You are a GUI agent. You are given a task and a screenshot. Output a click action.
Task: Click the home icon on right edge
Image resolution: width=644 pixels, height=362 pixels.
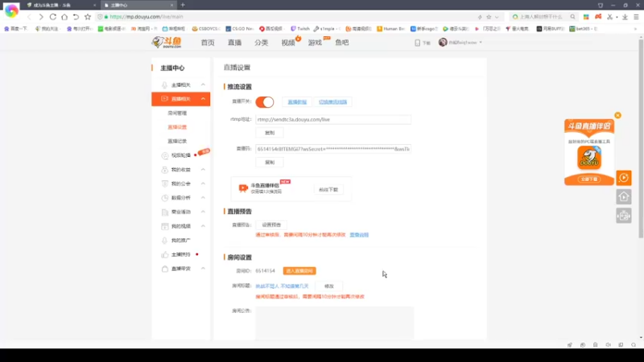pyautogui.click(x=623, y=197)
